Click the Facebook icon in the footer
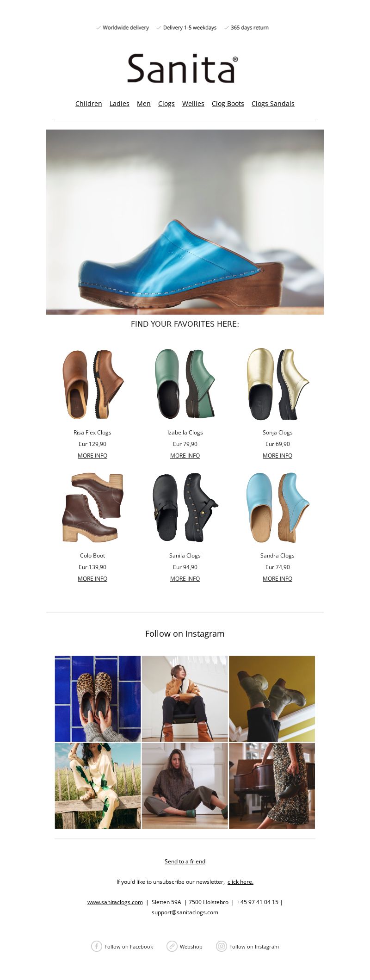This screenshot has height=980, width=370. [x=96, y=946]
